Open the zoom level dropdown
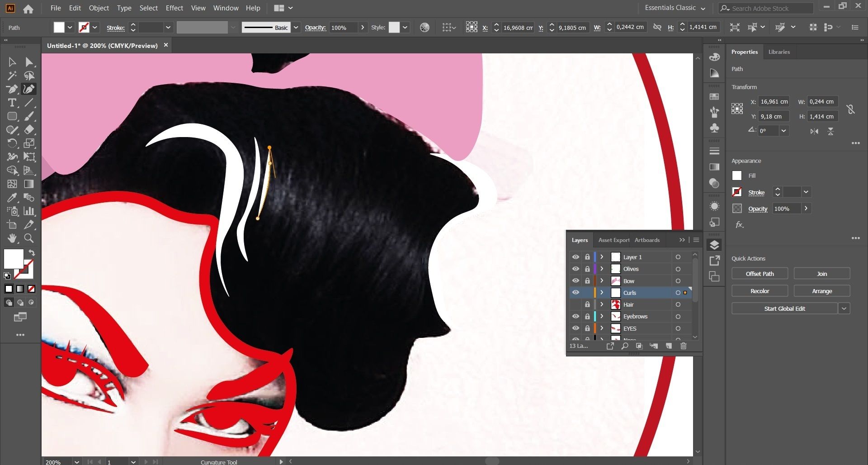The width and height of the screenshot is (868, 465). tap(77, 462)
